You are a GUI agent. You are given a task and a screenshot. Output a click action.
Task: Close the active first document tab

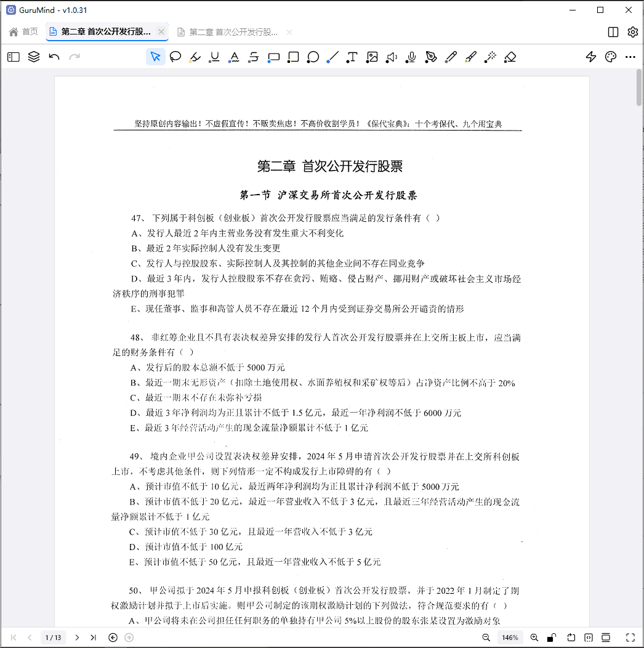click(x=161, y=31)
